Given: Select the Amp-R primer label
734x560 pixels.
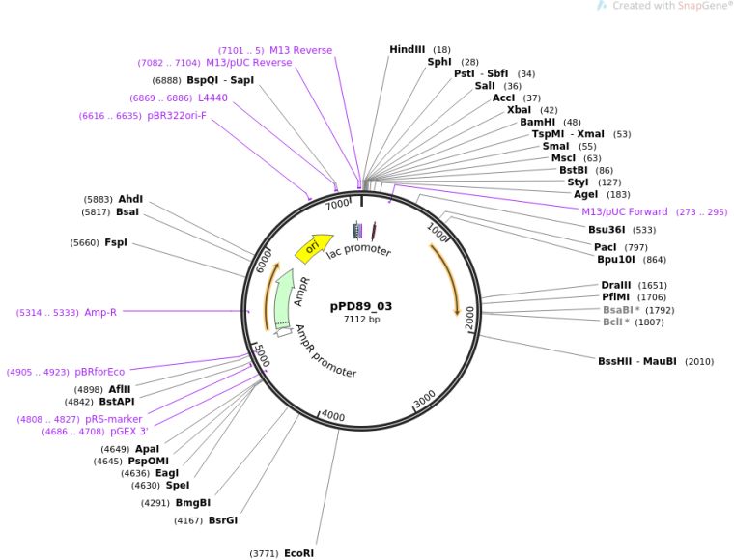Looking at the screenshot, I should tap(100, 313).
